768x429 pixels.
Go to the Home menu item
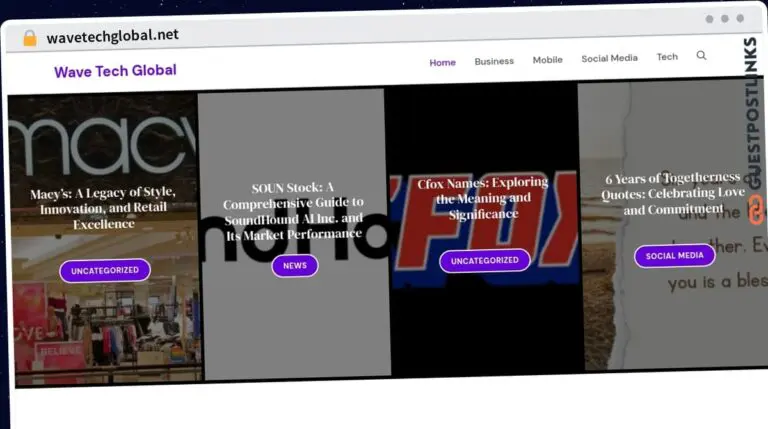(x=442, y=63)
